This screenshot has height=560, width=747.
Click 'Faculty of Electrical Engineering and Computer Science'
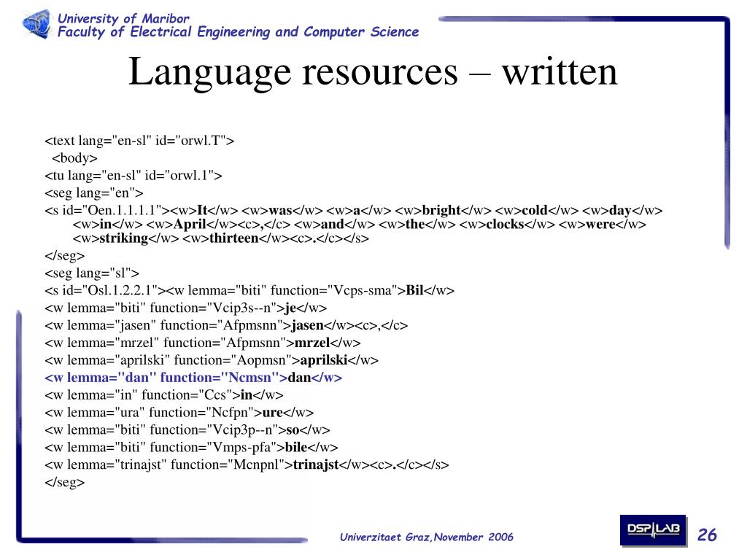coord(239,32)
